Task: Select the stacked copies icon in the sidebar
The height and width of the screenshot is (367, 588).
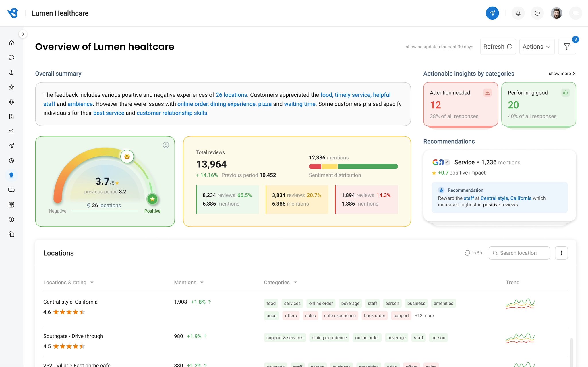Action: 11,234
